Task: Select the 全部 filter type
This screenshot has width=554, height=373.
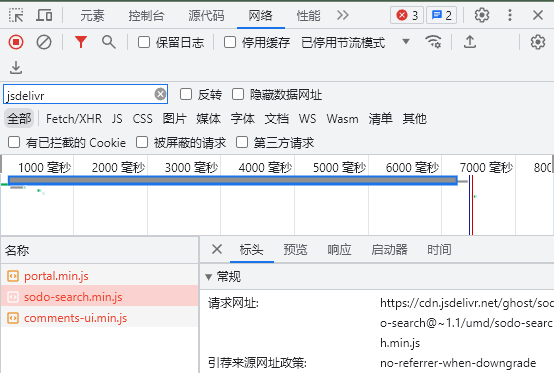Action: [x=19, y=118]
